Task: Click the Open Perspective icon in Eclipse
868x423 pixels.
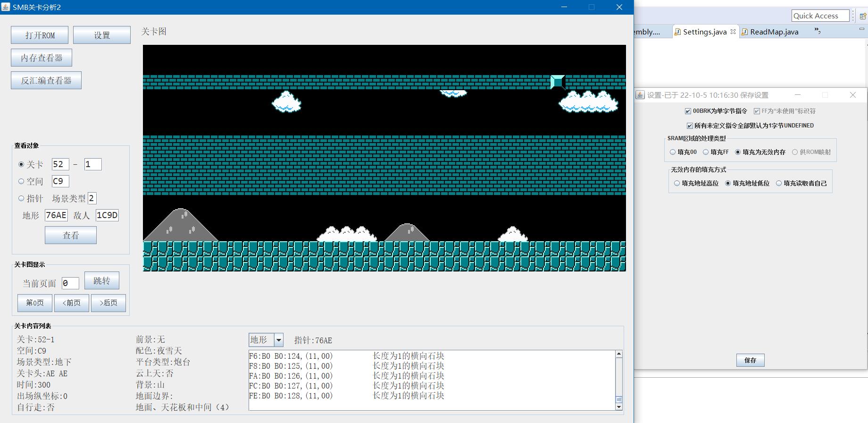Action: (x=863, y=16)
